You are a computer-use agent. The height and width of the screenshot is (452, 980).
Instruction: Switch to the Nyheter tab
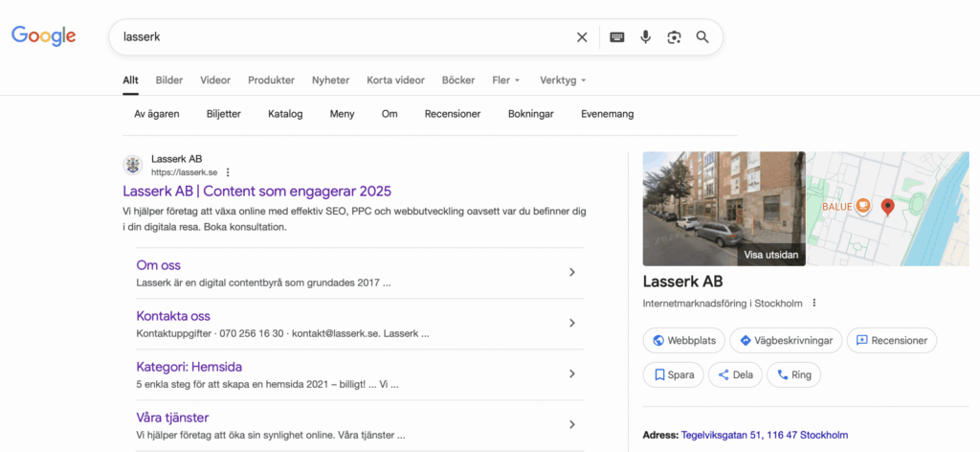click(x=330, y=80)
